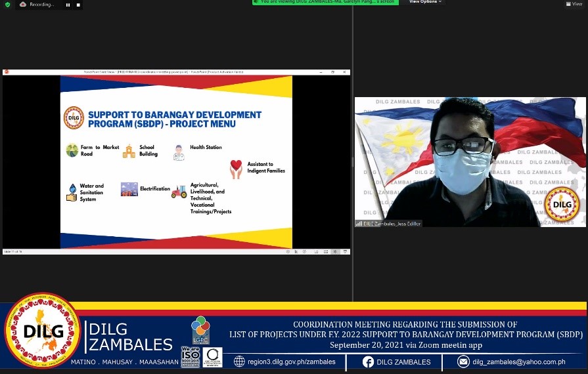Open the View Options dropdown

point(425,2)
